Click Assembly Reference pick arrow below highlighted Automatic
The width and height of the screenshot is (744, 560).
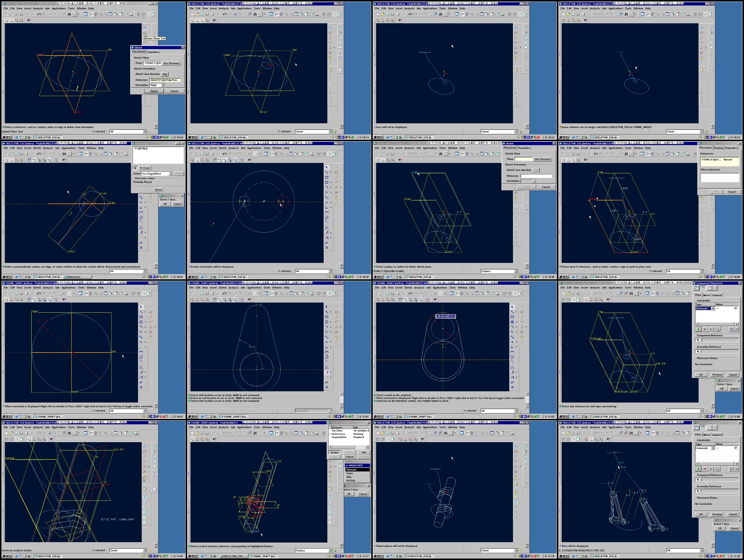[x=698, y=351]
